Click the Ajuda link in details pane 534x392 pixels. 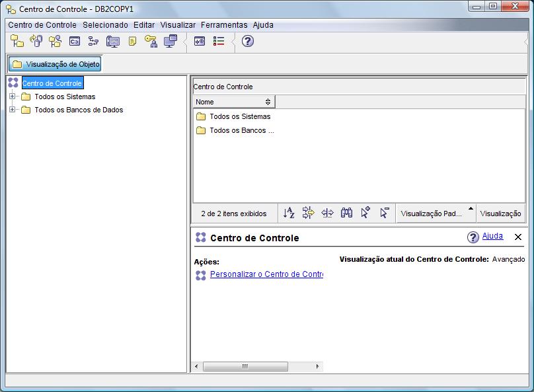[493, 236]
